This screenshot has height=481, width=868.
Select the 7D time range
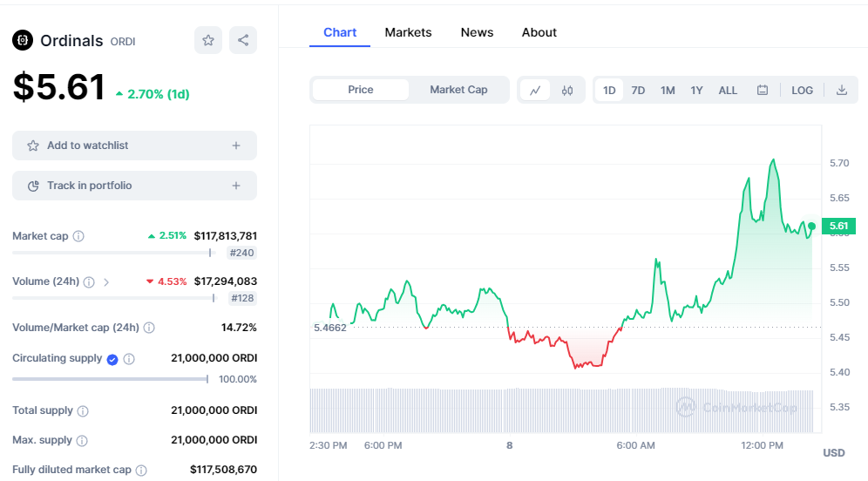click(638, 91)
